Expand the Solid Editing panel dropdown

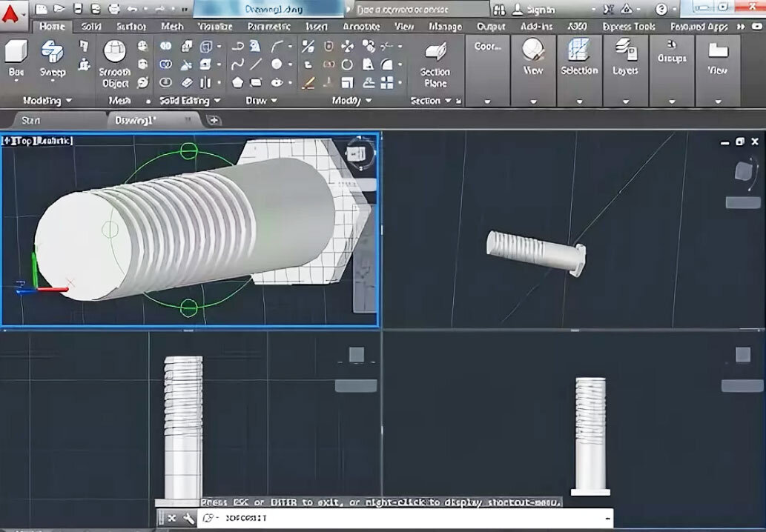pos(217,100)
